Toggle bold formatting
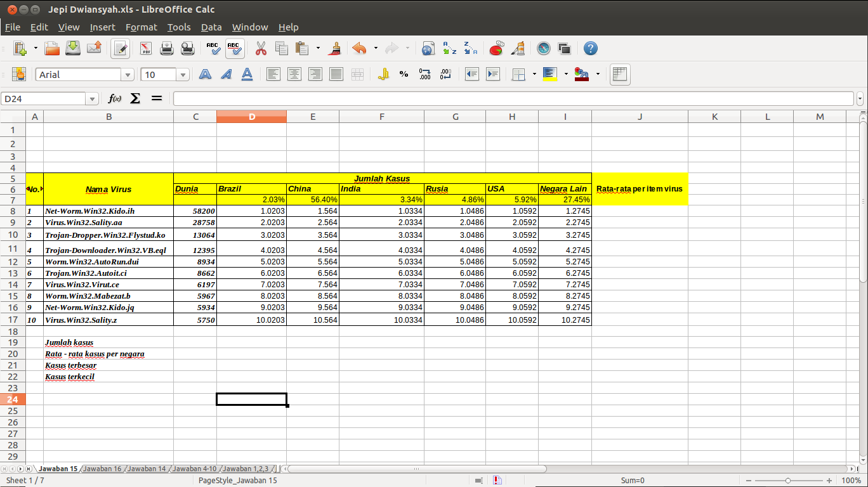The image size is (868, 487). pos(205,74)
